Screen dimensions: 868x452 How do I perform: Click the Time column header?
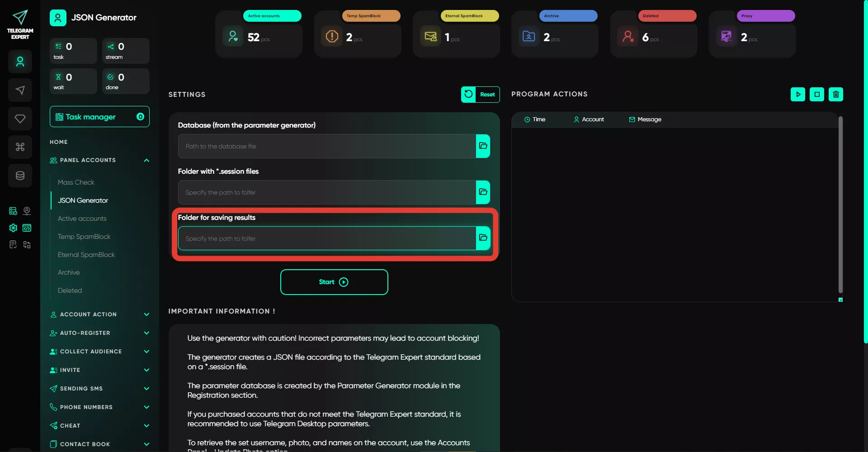(x=535, y=119)
